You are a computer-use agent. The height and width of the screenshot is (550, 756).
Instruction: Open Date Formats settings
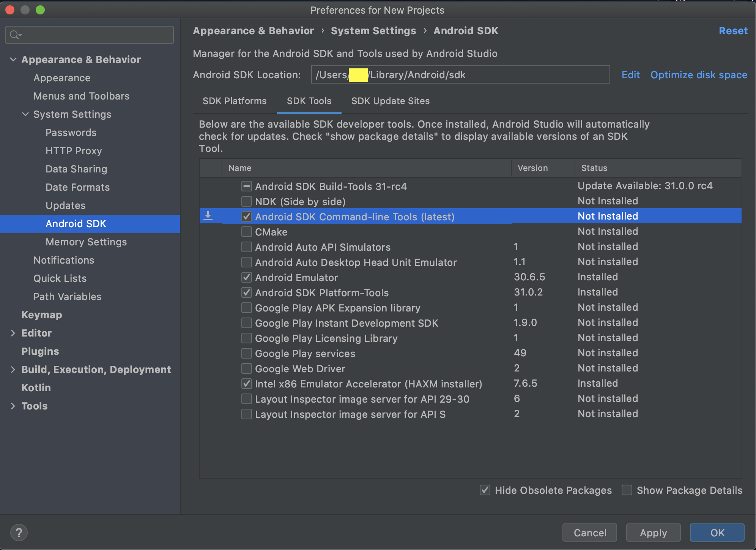tap(77, 187)
